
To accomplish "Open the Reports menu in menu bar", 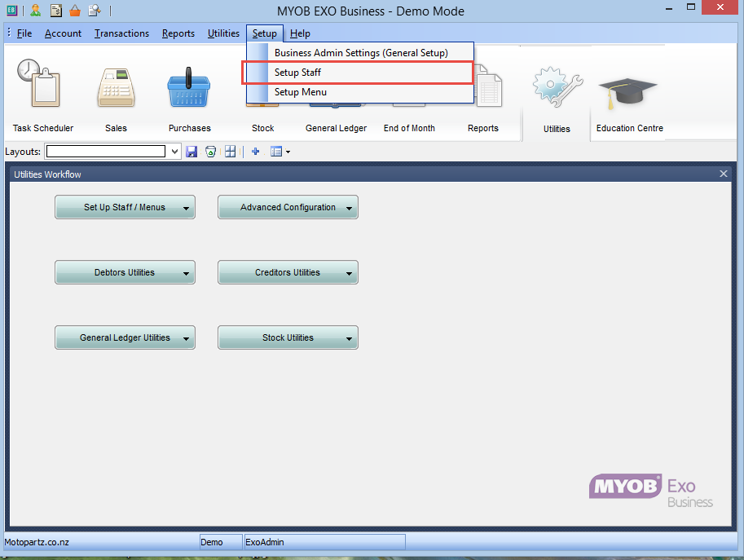I will 178,33.
